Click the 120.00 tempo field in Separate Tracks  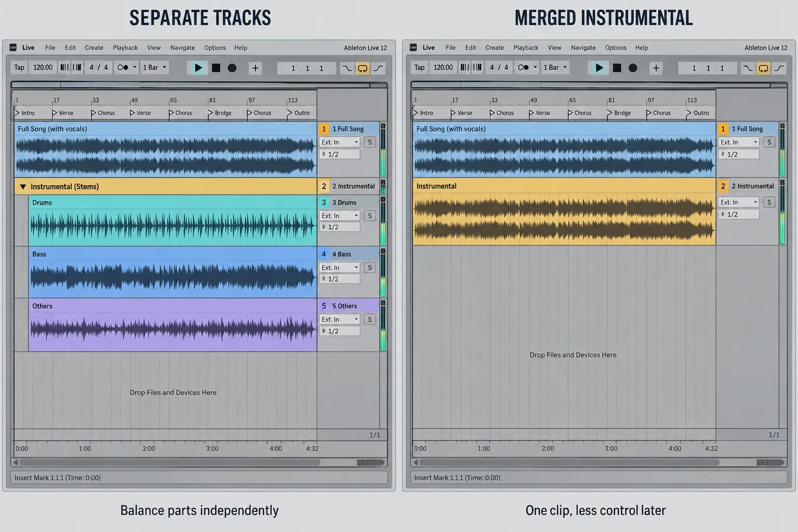43,68
